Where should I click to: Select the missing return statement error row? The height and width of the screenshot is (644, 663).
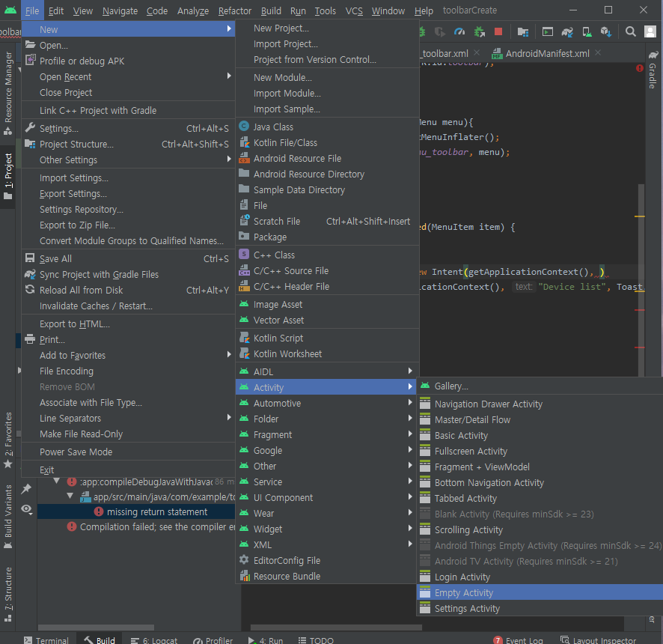click(136, 512)
